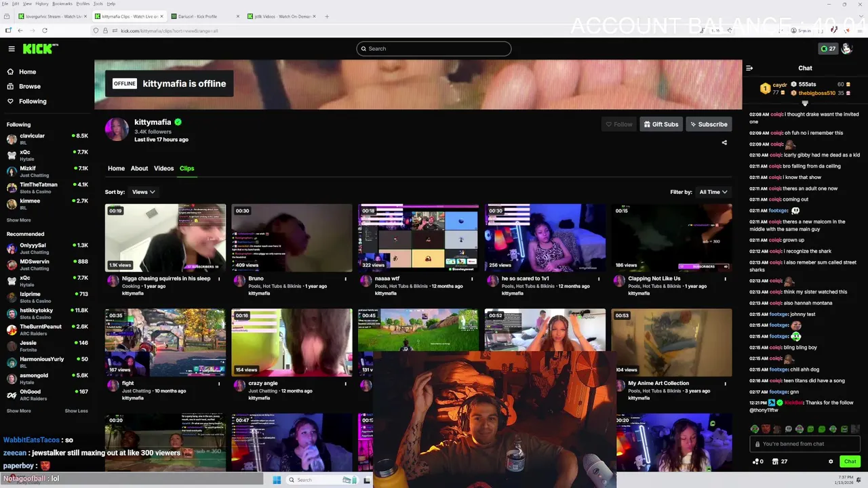The height and width of the screenshot is (488, 868).
Task: Select the Clips channel tab
Action: click(186, 168)
